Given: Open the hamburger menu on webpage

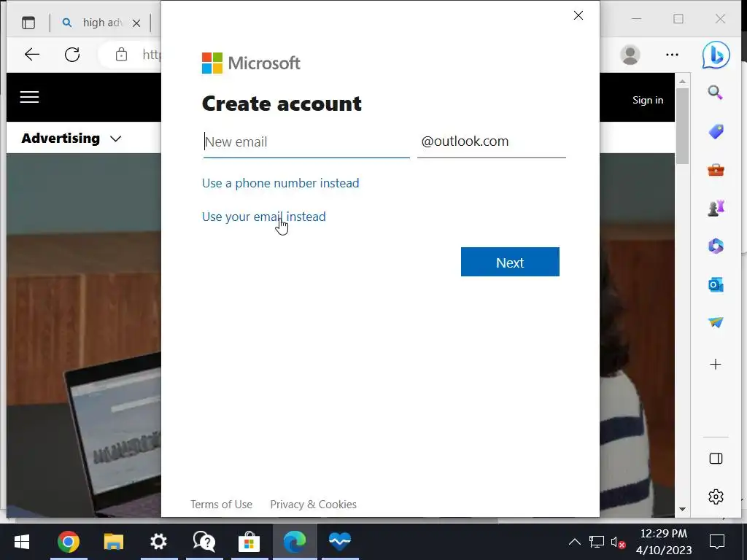Looking at the screenshot, I should [29, 97].
